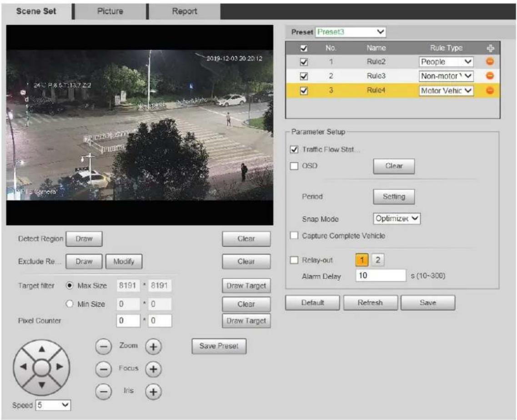Open the iris with the Iris plus icon
The image size is (517, 420).
click(153, 392)
